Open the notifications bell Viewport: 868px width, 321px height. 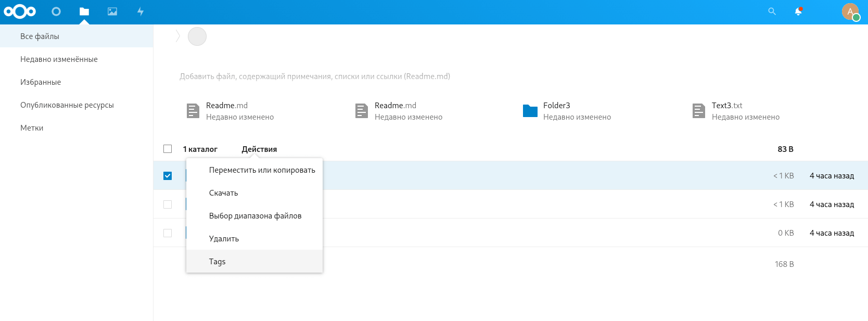pyautogui.click(x=798, y=11)
